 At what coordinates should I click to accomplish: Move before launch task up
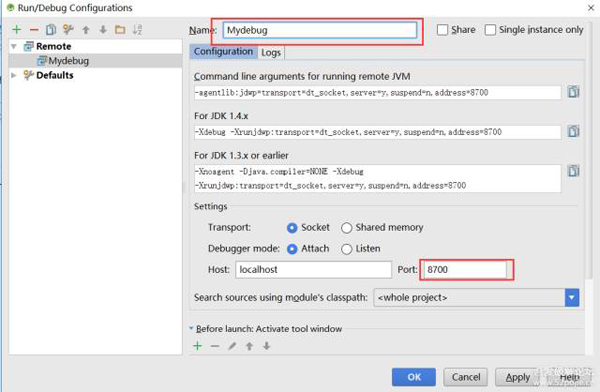click(249, 346)
